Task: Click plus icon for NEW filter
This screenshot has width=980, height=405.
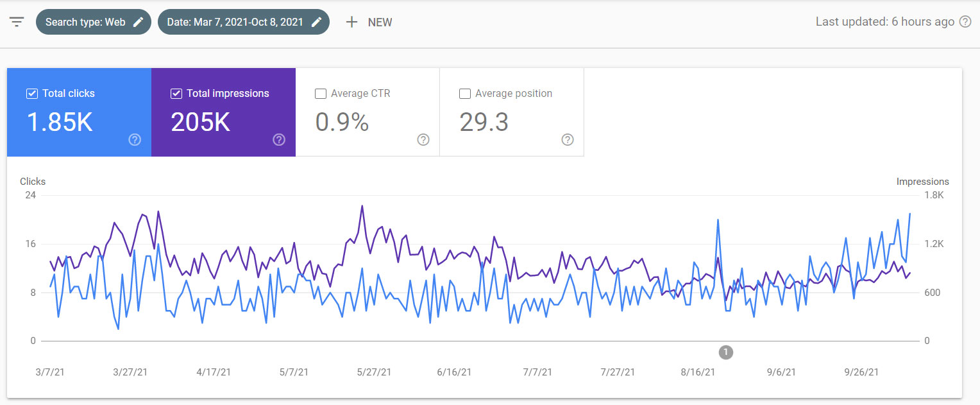Action: [x=351, y=22]
